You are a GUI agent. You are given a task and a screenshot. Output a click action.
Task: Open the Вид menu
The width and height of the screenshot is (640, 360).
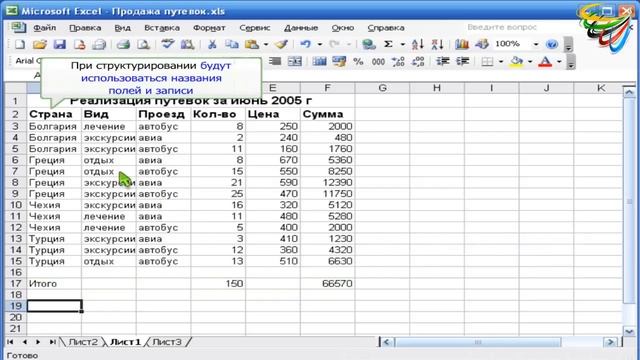(x=122, y=28)
